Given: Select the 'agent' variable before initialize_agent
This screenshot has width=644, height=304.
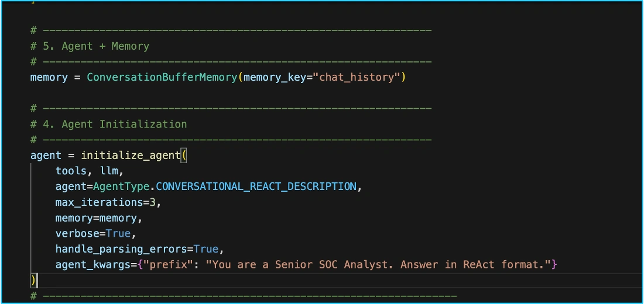Looking at the screenshot, I should point(46,156).
